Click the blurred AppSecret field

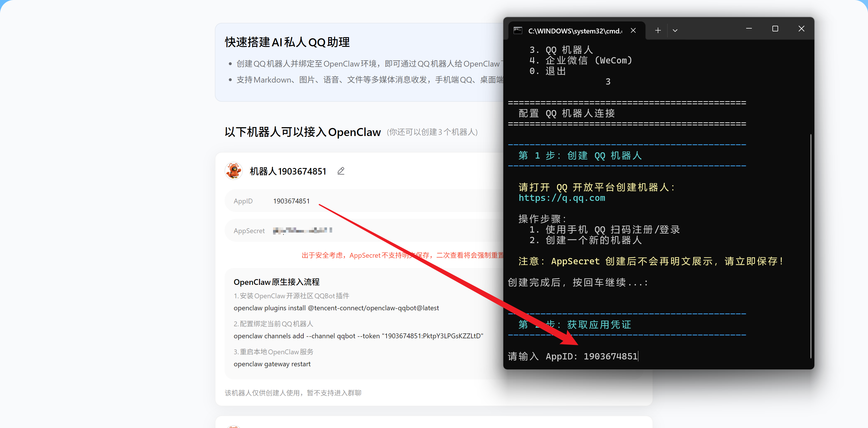point(302,231)
